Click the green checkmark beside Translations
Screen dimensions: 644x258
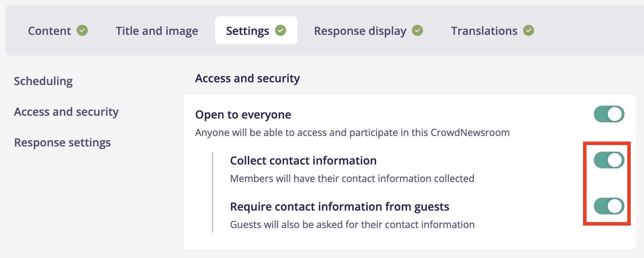point(529,30)
